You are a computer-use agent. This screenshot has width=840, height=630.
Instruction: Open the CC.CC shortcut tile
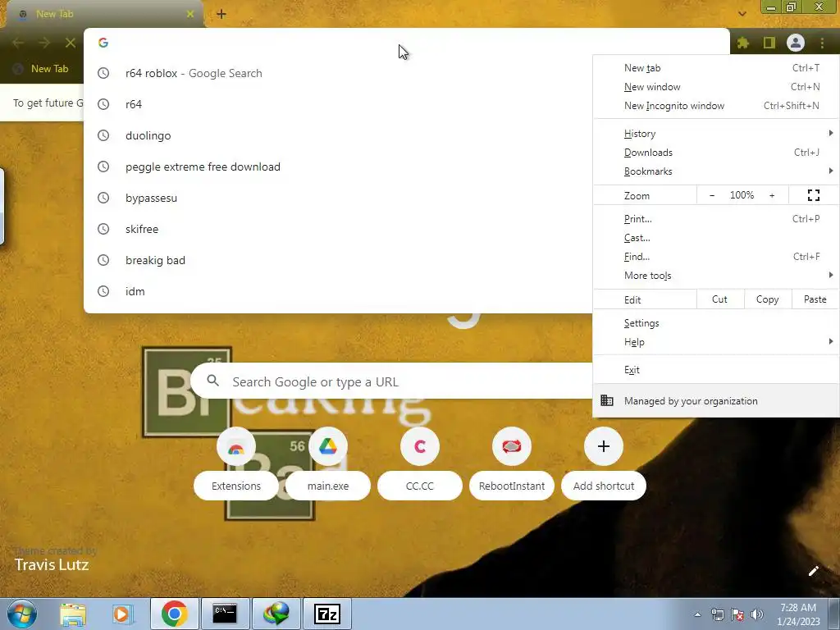coord(419,463)
